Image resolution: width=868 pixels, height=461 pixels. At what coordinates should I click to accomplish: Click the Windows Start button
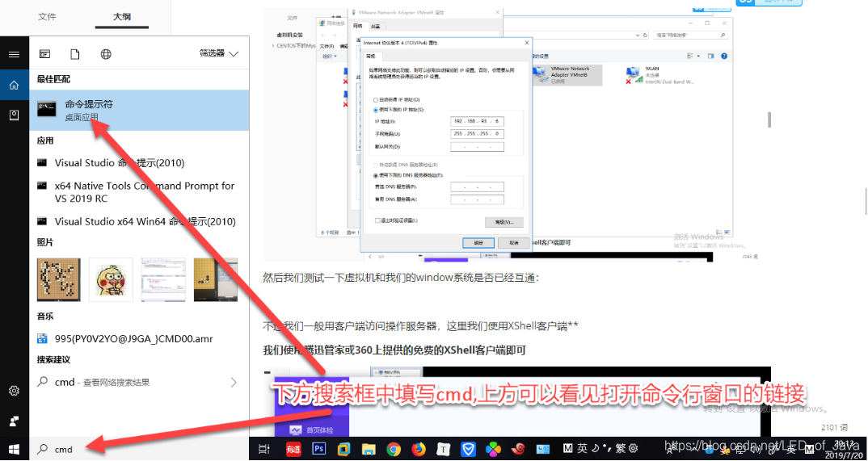point(14,449)
